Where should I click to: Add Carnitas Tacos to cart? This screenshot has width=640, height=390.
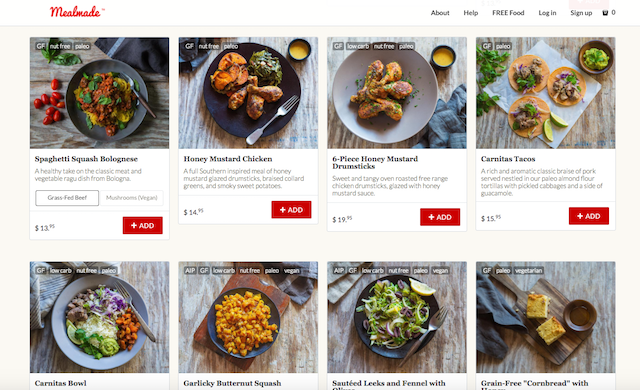(x=589, y=216)
